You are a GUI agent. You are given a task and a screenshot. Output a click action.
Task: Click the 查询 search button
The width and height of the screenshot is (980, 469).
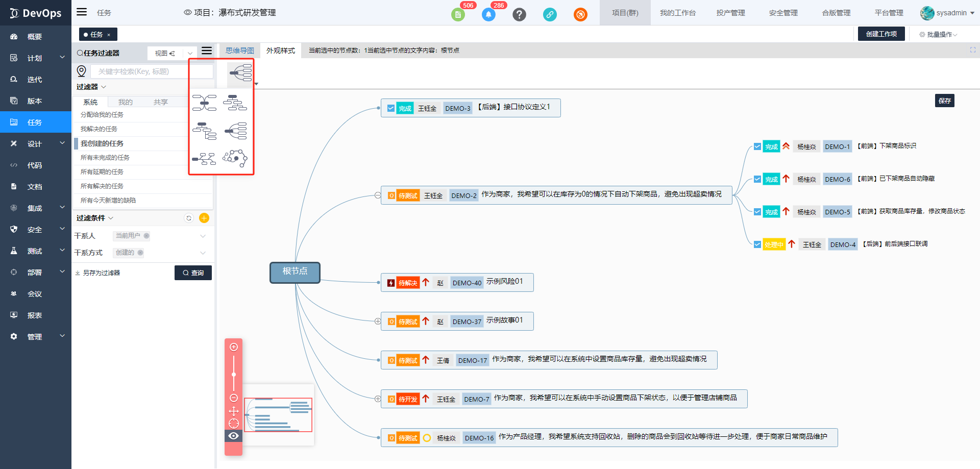pyautogui.click(x=193, y=273)
